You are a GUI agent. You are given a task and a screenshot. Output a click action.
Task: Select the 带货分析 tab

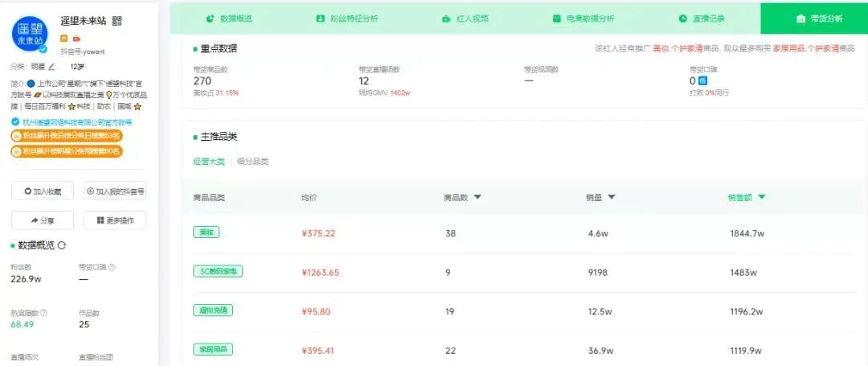pos(814,19)
